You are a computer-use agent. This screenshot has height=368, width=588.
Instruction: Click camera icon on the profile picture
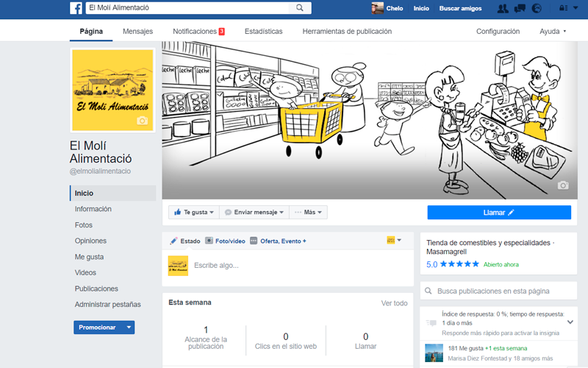[143, 121]
